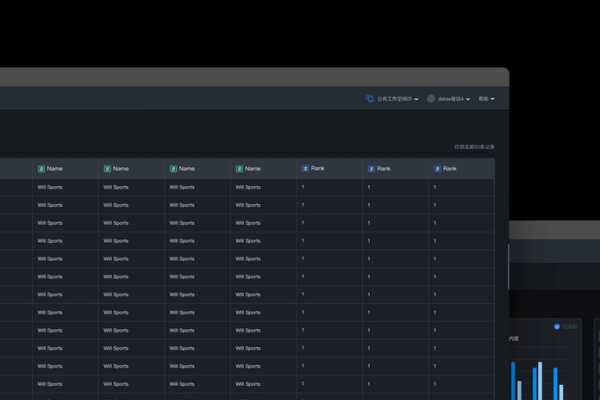Select the first-row Will Sports under fourth Name column

click(247, 187)
